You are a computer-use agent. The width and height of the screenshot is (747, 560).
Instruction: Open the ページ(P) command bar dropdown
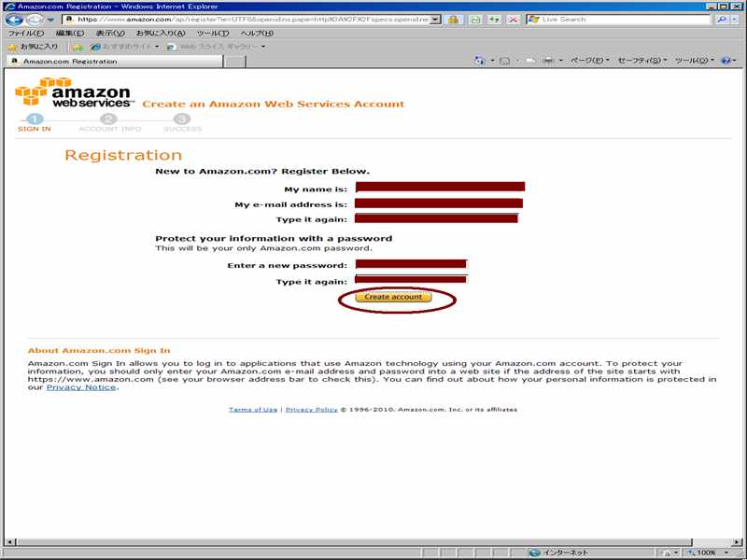[x=590, y=61]
